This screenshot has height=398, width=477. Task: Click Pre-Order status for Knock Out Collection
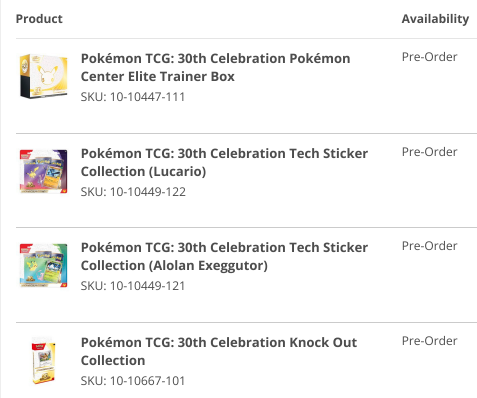429,341
